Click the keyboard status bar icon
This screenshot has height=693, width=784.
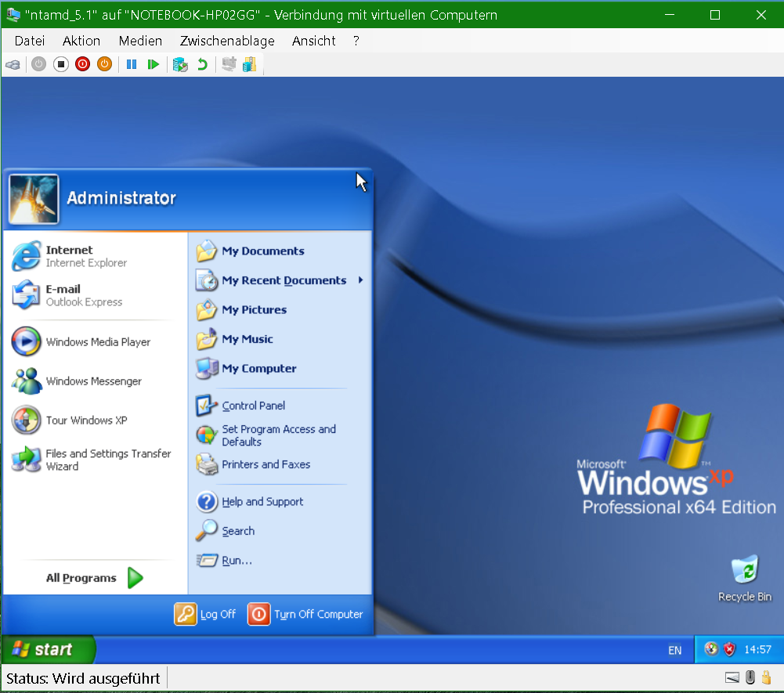tap(732, 678)
